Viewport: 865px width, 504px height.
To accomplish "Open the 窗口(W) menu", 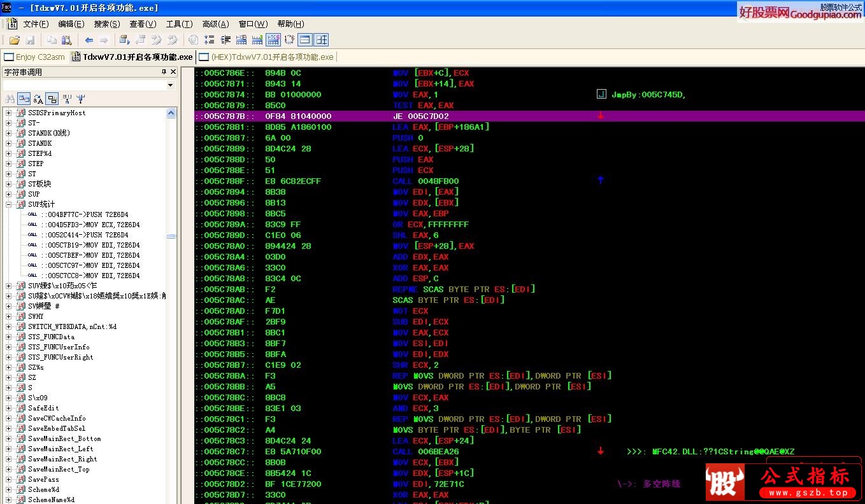I will [x=253, y=24].
